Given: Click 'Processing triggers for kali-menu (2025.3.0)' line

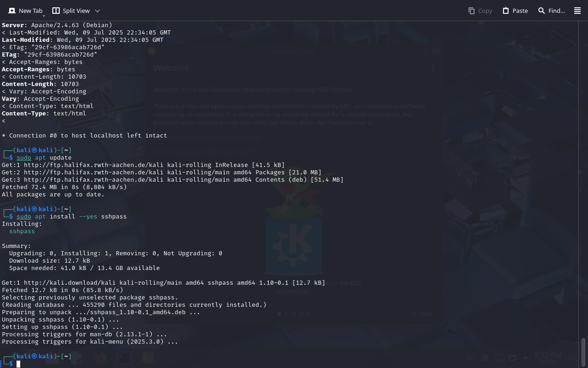Looking at the screenshot, I should 90,342.
